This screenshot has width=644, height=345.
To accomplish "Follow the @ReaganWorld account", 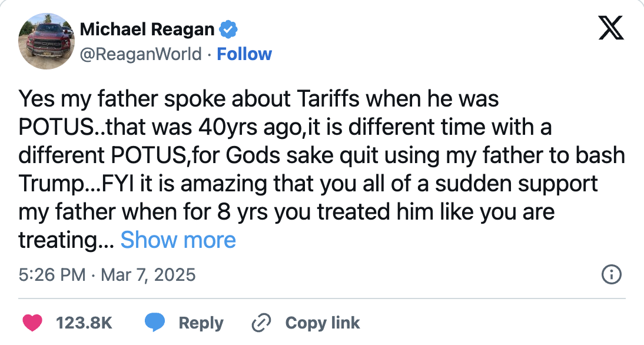I will coord(244,54).
